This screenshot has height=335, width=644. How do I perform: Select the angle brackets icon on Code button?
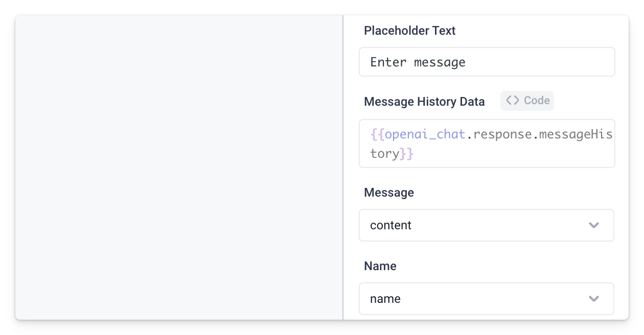[512, 101]
